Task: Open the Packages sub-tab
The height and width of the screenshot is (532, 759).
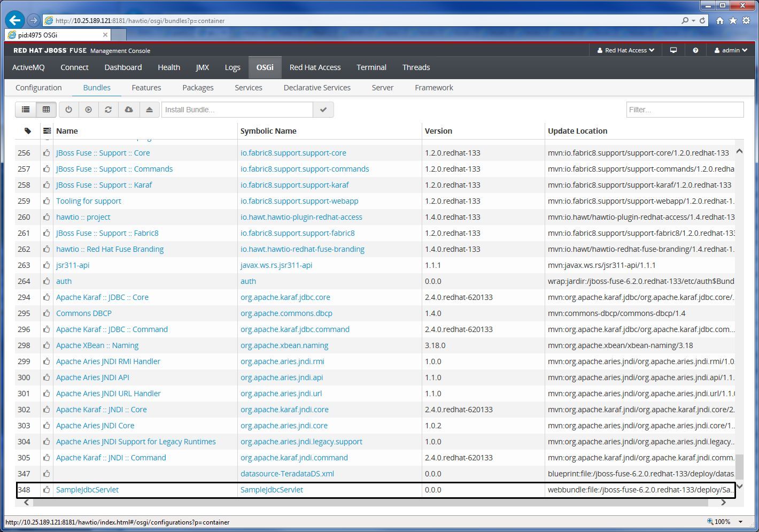Action: 198,88
